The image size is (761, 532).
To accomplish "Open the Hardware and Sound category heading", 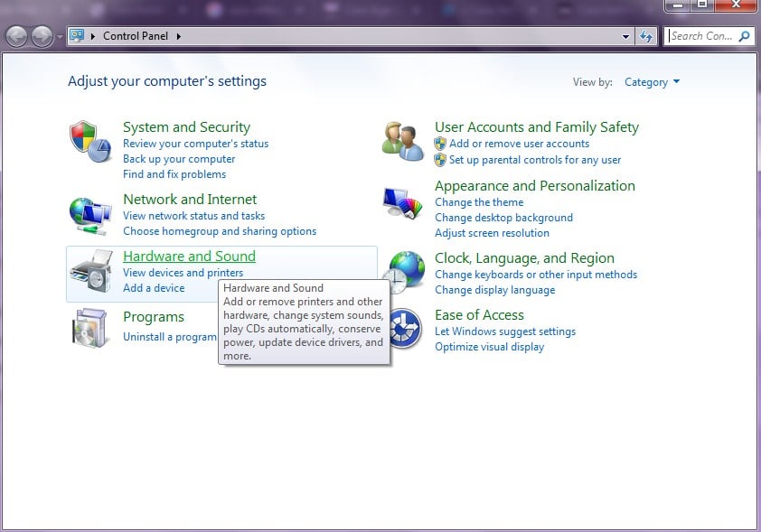I will coord(189,256).
